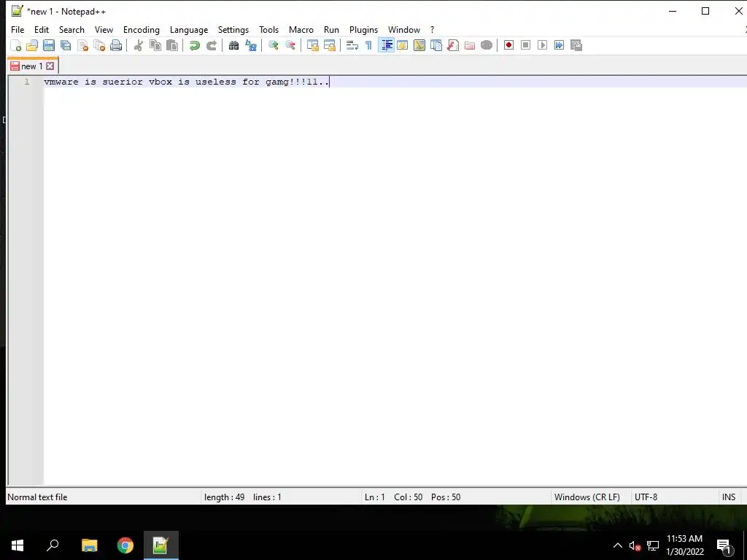
Task: Click 'length : 49' in the status bar
Action: point(225,497)
